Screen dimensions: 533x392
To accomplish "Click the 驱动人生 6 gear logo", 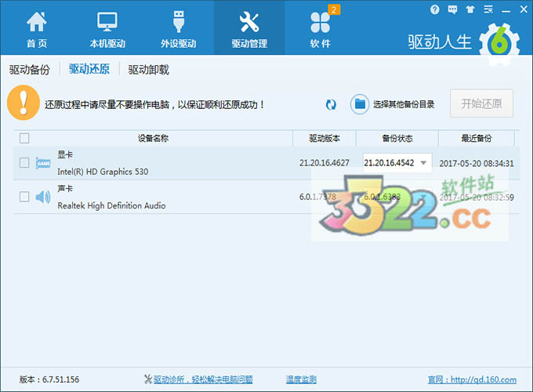I will (x=499, y=43).
